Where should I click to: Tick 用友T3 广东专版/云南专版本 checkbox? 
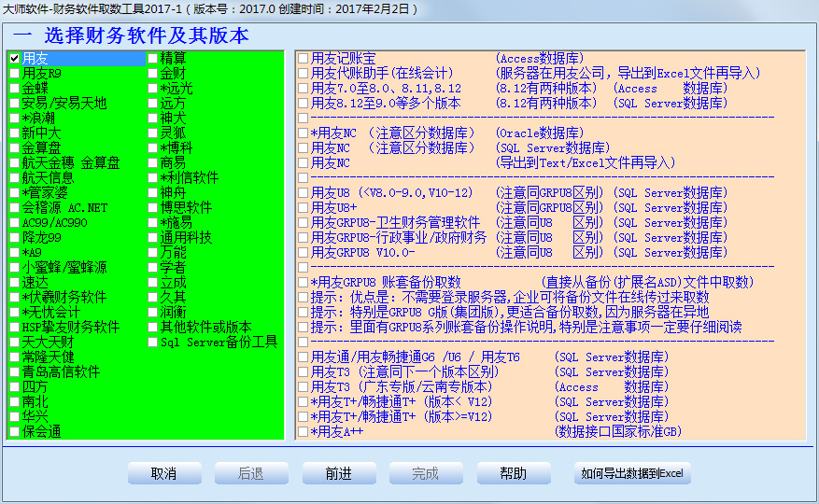[x=303, y=387]
